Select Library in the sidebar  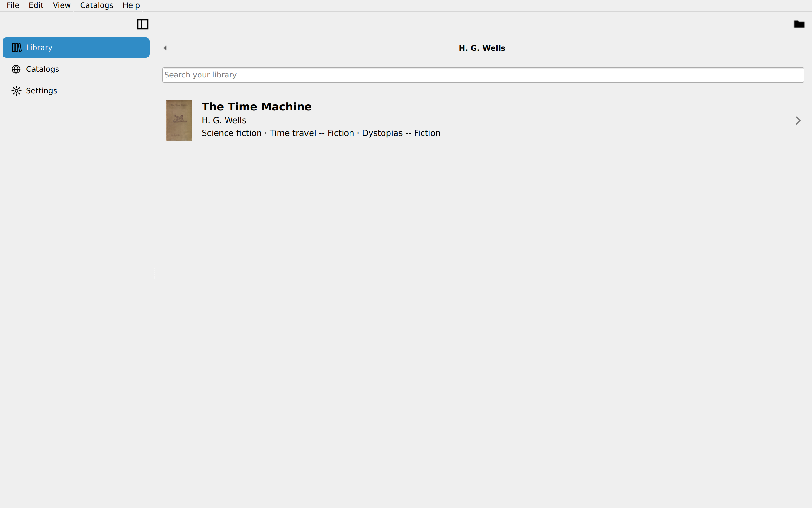tap(76, 48)
